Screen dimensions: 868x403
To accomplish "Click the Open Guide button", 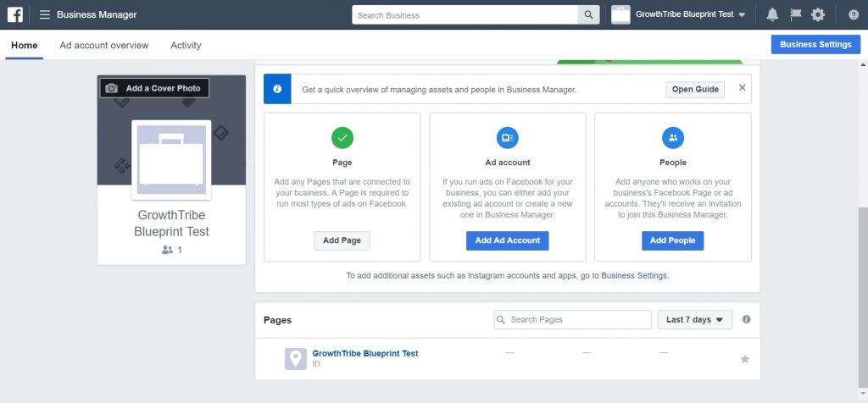I will tap(695, 89).
